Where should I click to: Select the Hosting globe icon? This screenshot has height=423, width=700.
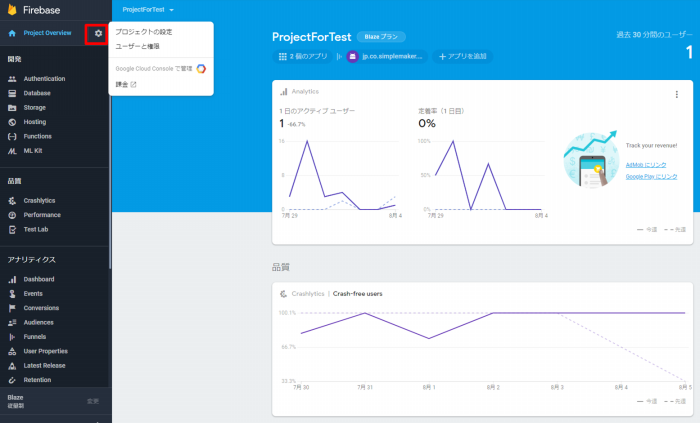click(x=12, y=122)
